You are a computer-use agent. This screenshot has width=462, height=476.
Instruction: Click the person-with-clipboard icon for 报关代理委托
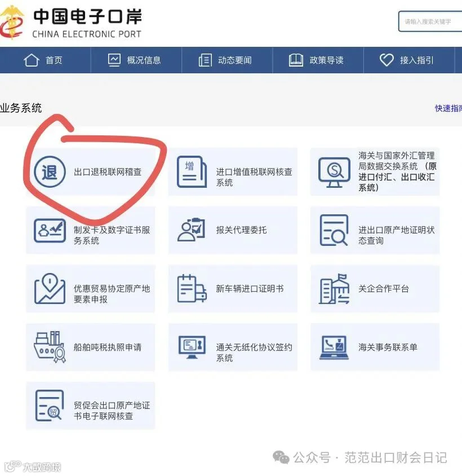[191, 230]
